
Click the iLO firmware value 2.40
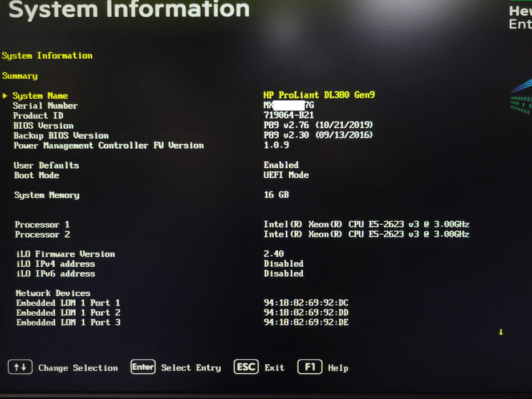[274, 254]
